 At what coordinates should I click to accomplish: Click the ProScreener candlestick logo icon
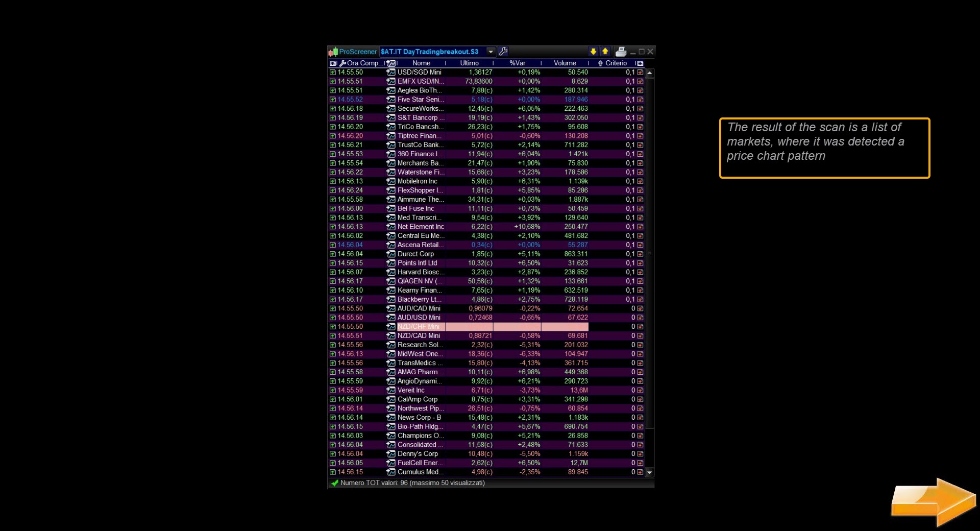click(333, 52)
